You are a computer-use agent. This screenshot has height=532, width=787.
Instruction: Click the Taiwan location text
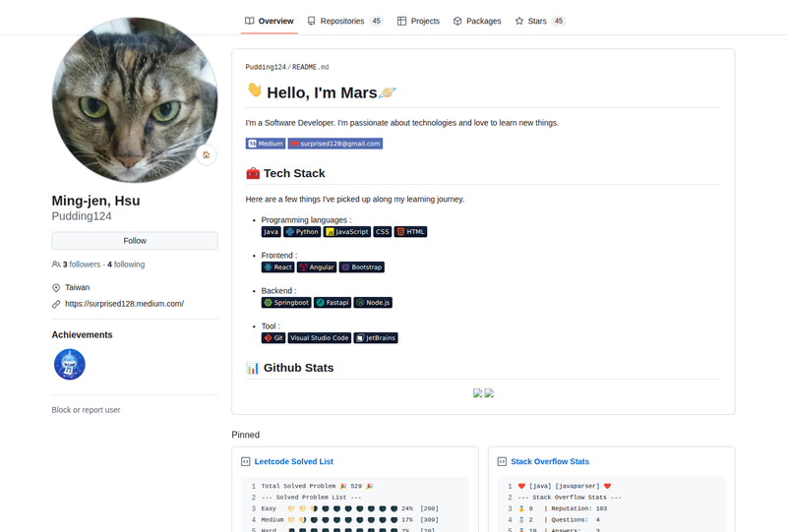[x=78, y=287]
